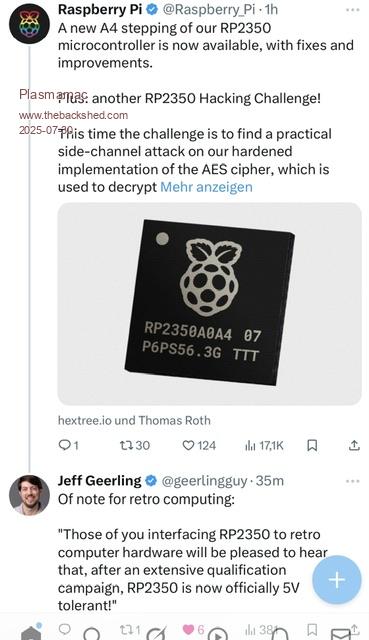Open hextree.io und Thomas Roth tagged accounts
This screenshot has height=640, width=369.
(134, 420)
